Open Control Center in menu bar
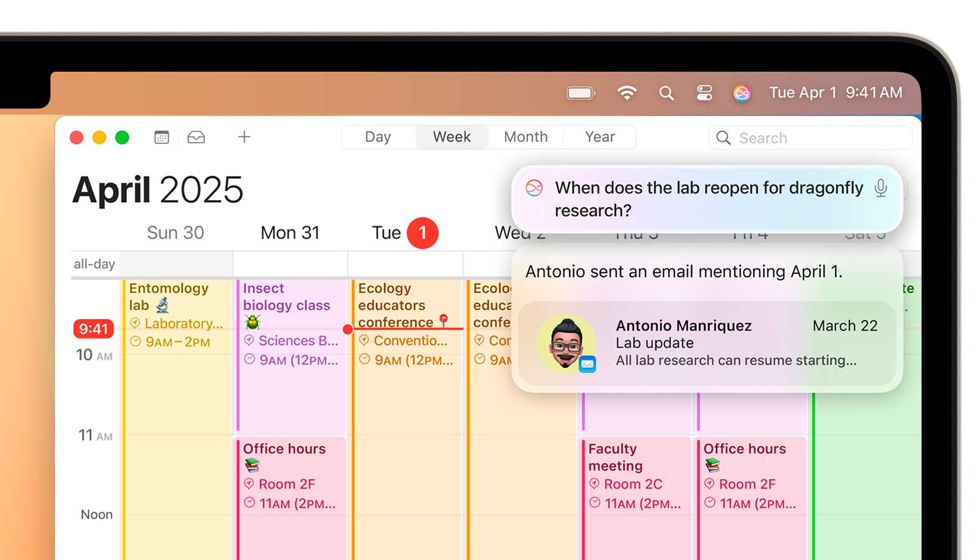 click(x=704, y=93)
